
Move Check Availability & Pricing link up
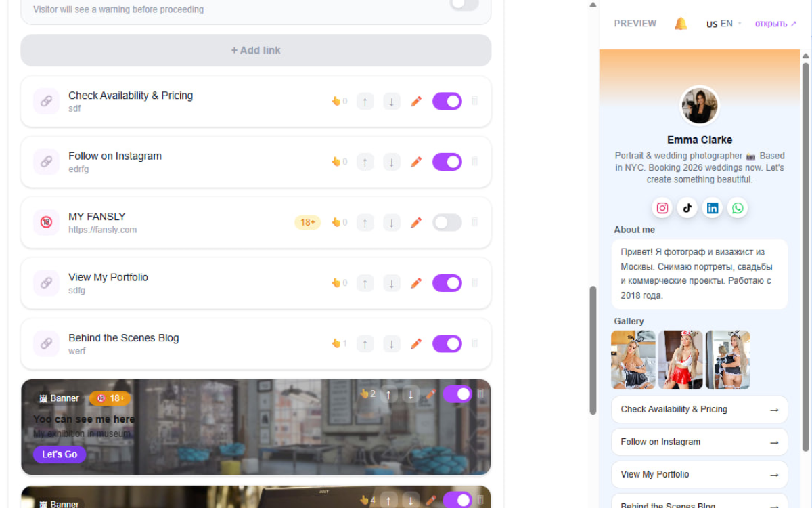tap(365, 102)
